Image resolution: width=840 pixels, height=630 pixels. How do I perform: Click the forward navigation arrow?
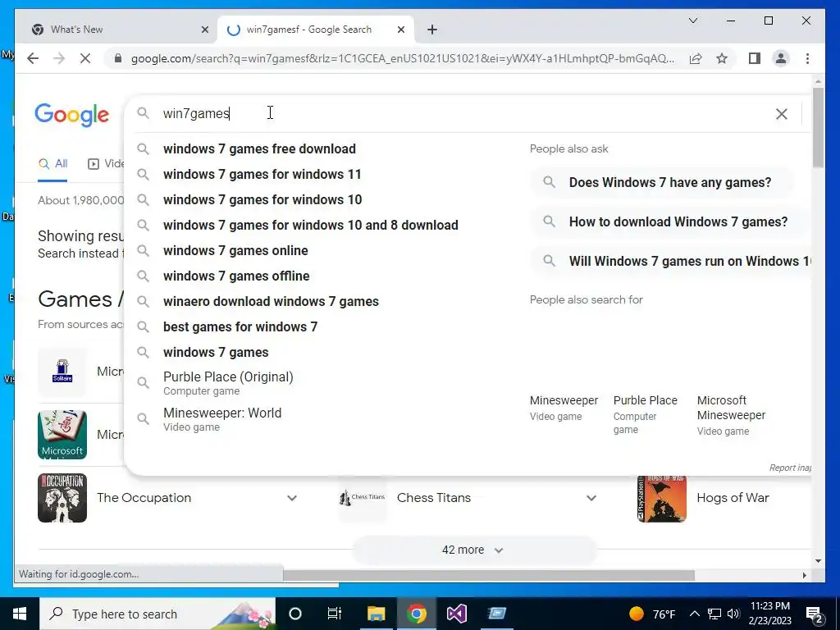click(x=59, y=58)
